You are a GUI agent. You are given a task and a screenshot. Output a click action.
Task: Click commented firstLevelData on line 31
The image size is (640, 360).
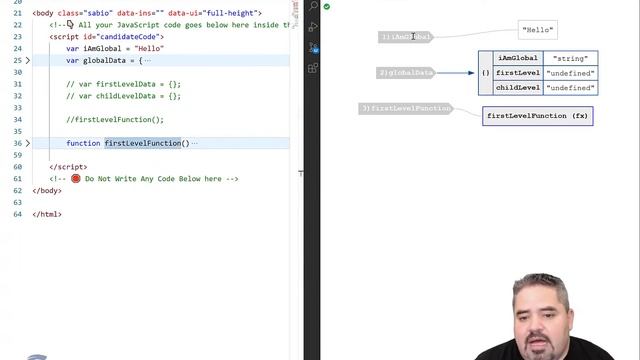pyautogui.click(x=123, y=84)
